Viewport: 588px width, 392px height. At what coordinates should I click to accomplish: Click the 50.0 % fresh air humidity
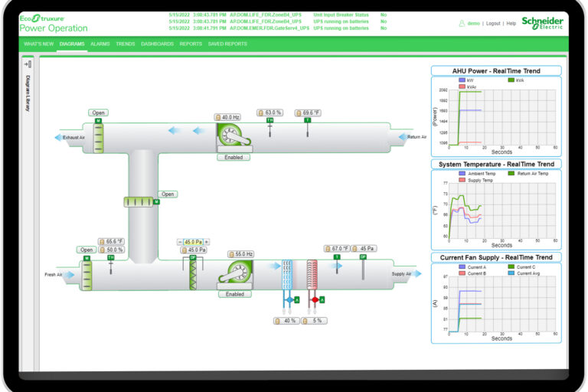pos(111,250)
